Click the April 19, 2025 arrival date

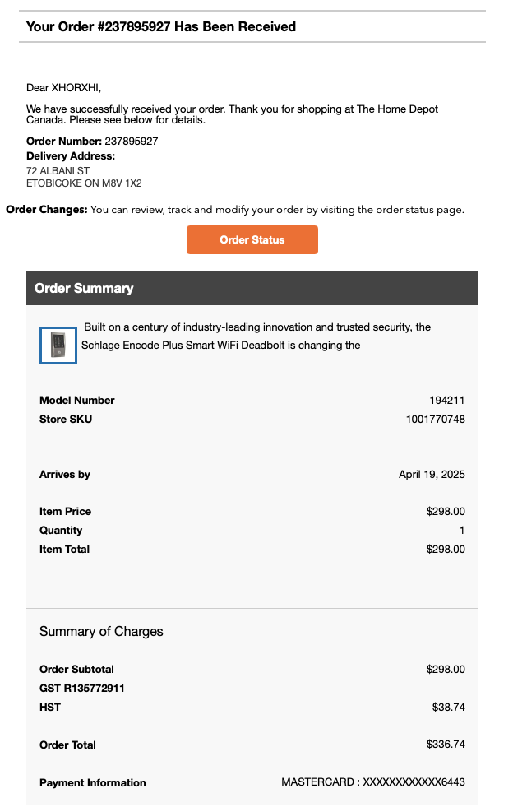432,475
